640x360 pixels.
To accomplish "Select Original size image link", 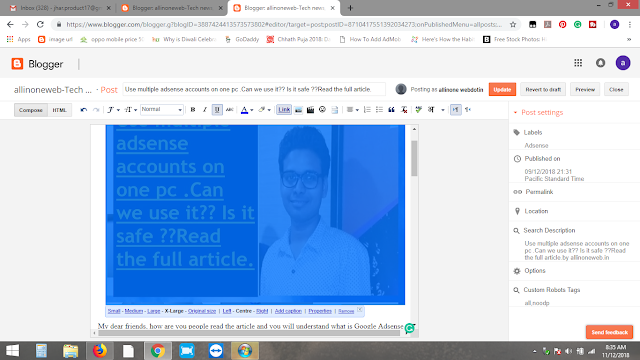I will [202, 311].
